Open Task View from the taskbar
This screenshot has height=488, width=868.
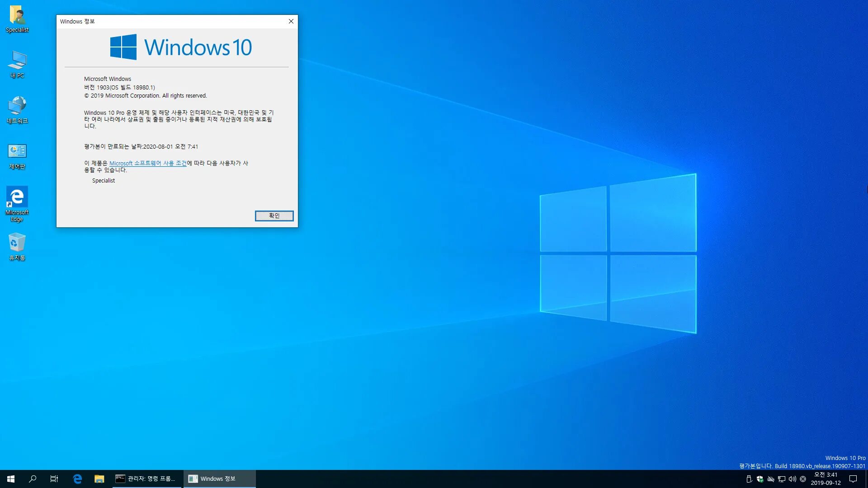(54, 479)
